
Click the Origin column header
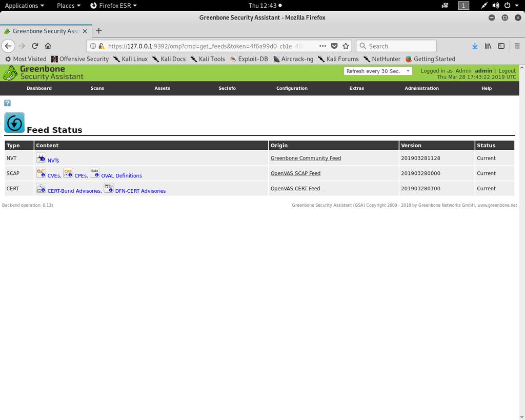333,145
